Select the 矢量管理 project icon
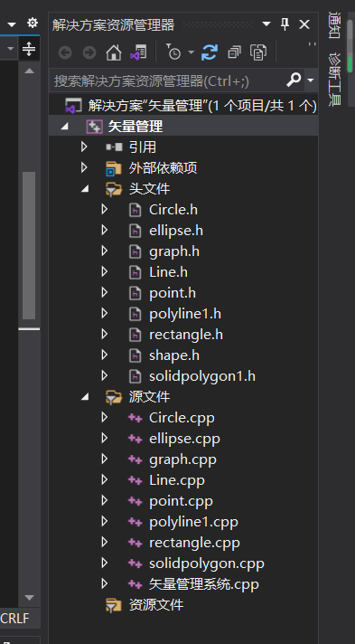Viewport: 355px width, 644px height. coord(94,127)
